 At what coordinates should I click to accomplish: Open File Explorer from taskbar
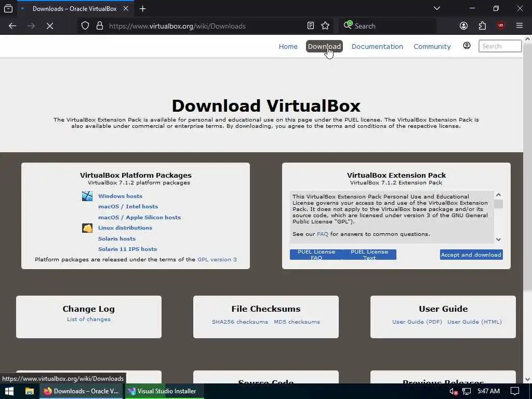point(30,391)
